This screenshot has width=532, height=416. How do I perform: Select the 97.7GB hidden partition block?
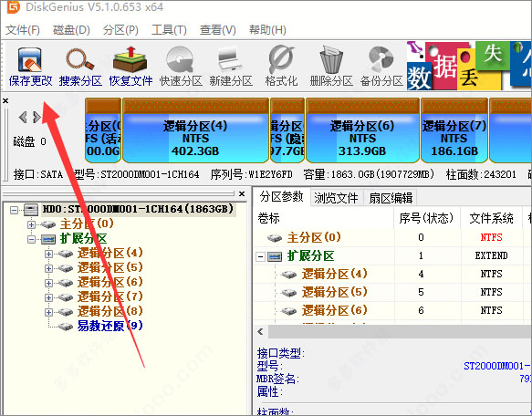[287, 130]
